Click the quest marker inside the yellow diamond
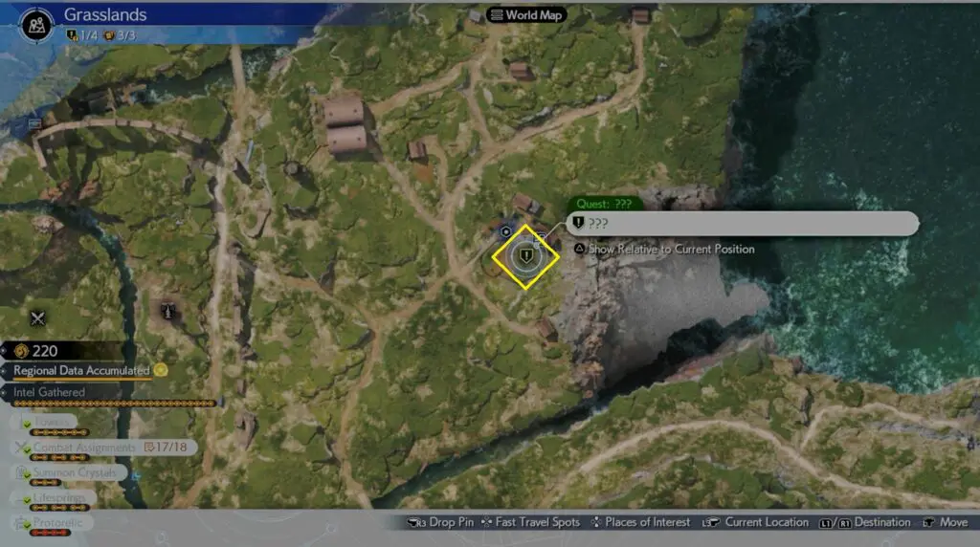Viewport: 980px width, 547px height. click(x=524, y=256)
